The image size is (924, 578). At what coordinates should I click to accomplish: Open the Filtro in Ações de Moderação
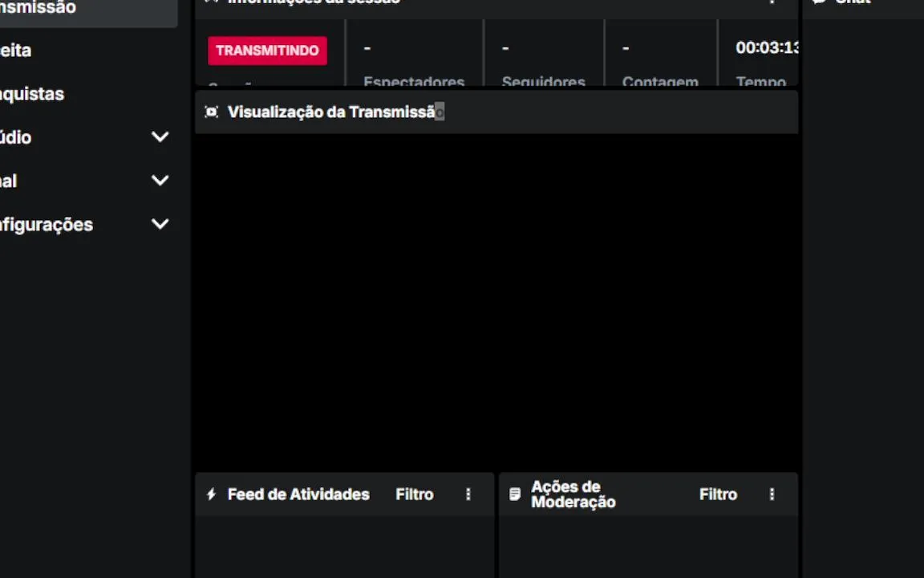(718, 495)
